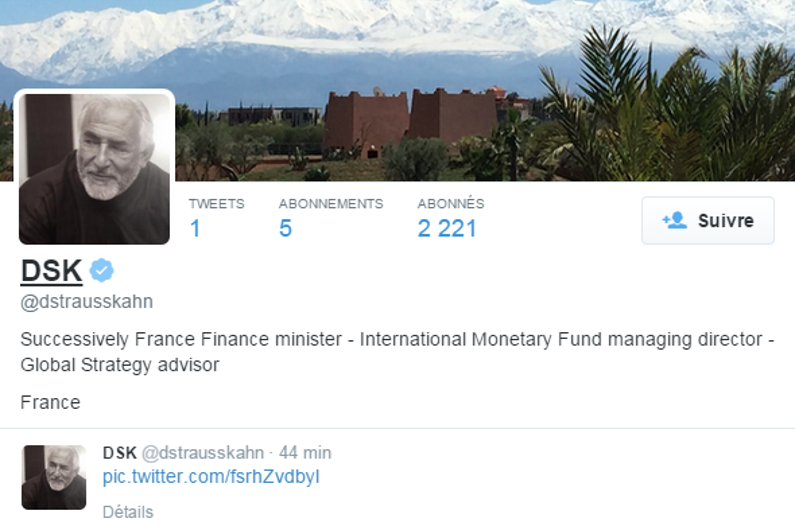
Task: Click the DSK profile name heading
Action: (x=51, y=270)
